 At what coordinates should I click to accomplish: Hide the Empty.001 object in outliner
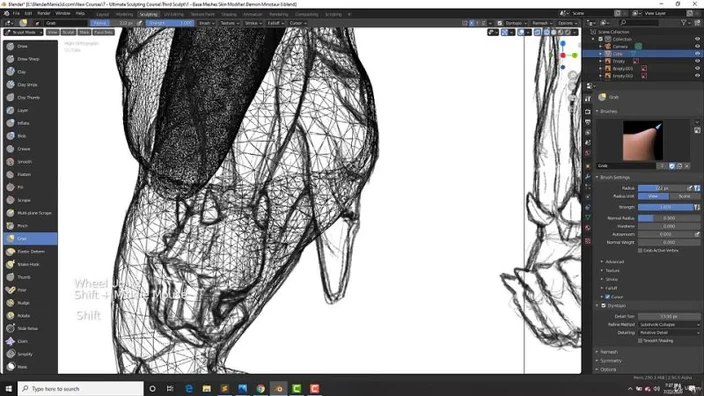coord(697,68)
